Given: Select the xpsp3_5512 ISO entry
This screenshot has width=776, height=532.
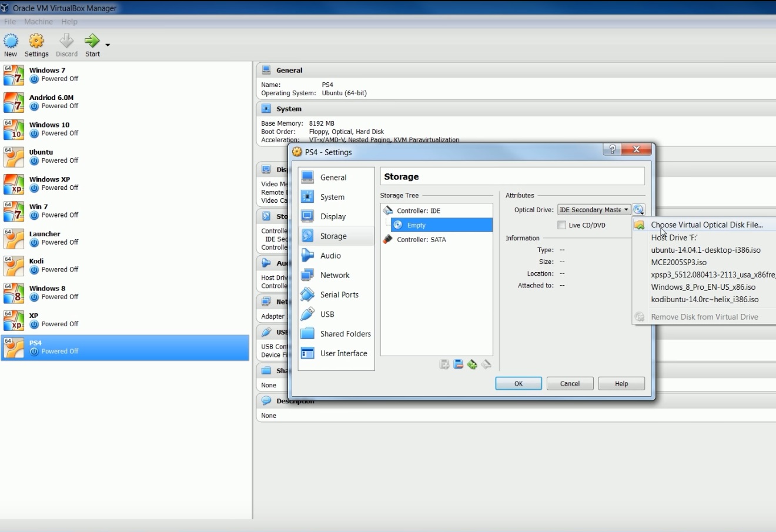Looking at the screenshot, I should (704, 275).
